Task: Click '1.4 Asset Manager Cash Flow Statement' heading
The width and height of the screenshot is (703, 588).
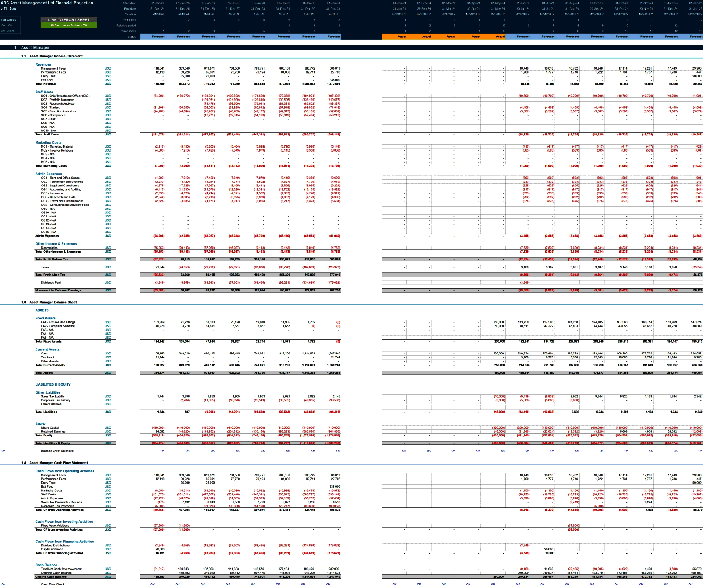Action: pyautogui.click(x=55, y=463)
